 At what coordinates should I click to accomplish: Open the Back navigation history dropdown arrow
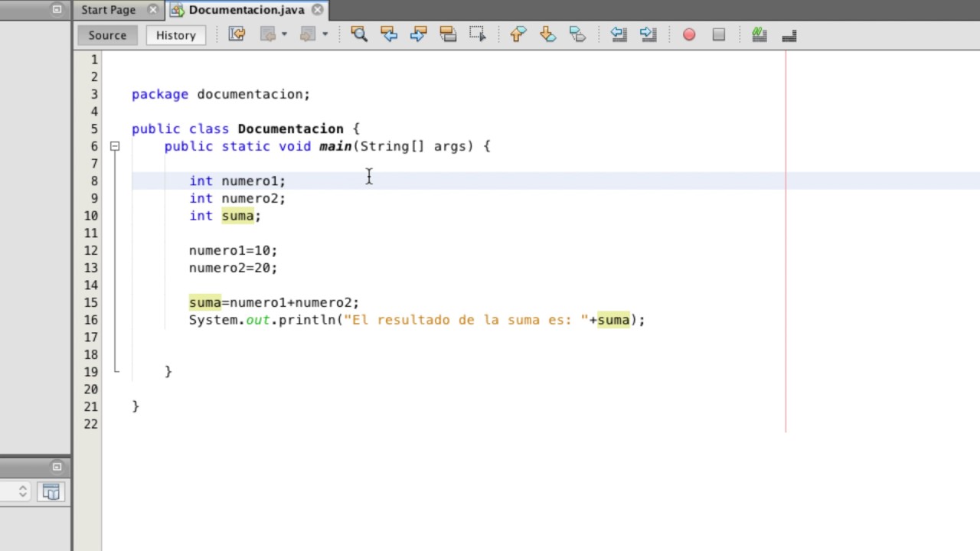[x=284, y=34]
